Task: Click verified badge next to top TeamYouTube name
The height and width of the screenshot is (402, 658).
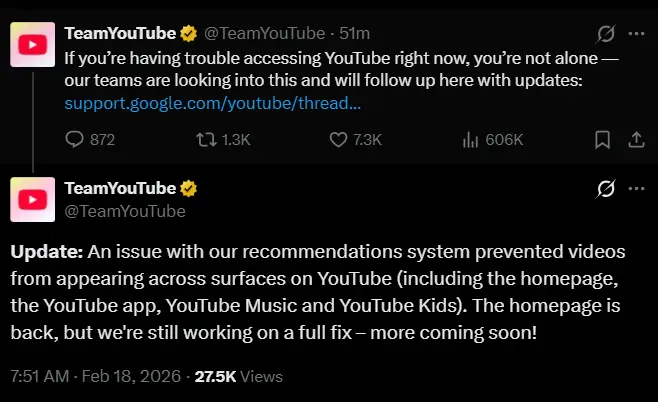Action: click(x=190, y=34)
